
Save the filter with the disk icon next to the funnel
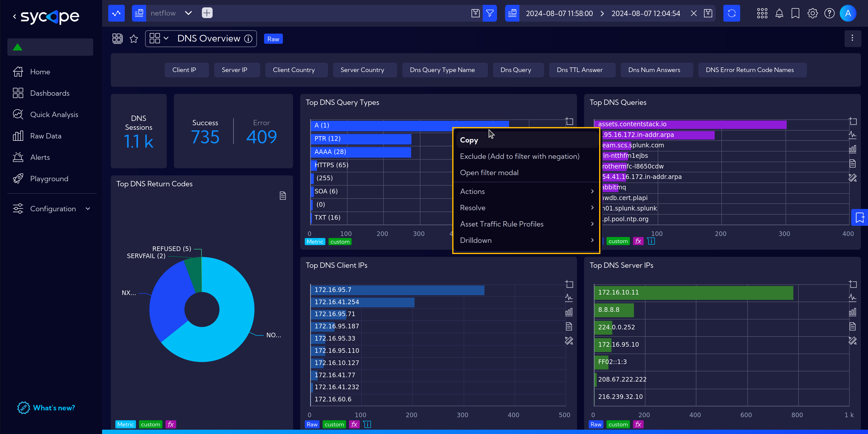point(475,13)
